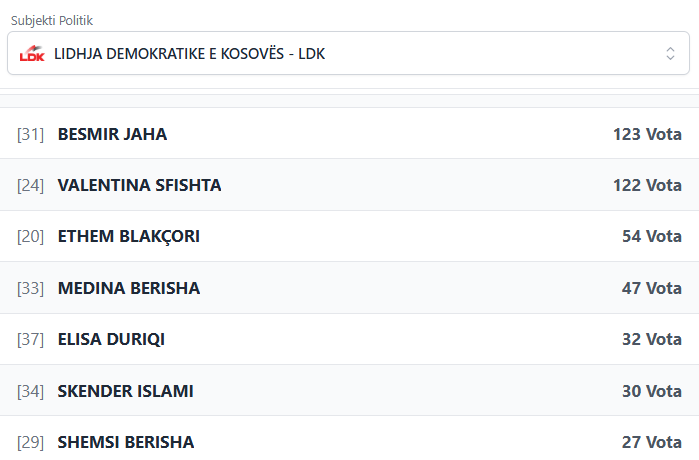Click the 54 Vota count
The image size is (699, 460).
(x=651, y=236)
